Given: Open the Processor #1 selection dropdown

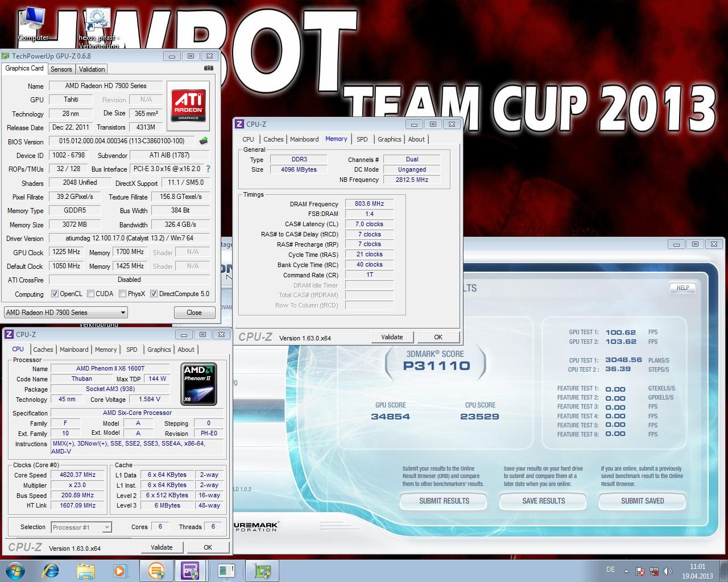Looking at the screenshot, I should [x=81, y=527].
